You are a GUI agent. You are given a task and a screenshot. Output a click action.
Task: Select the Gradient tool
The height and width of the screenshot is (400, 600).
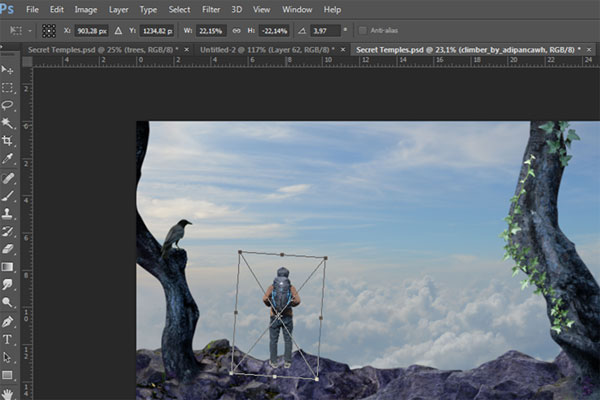click(x=8, y=267)
